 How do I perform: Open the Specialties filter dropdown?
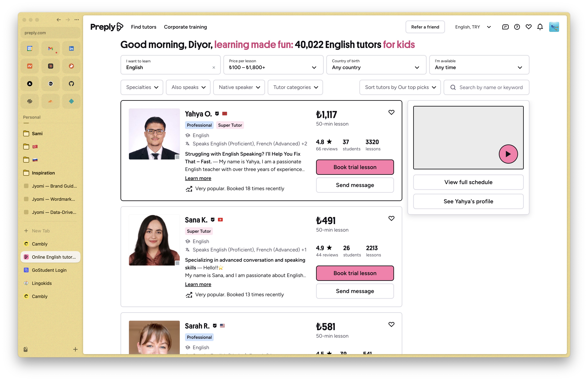pyautogui.click(x=142, y=87)
